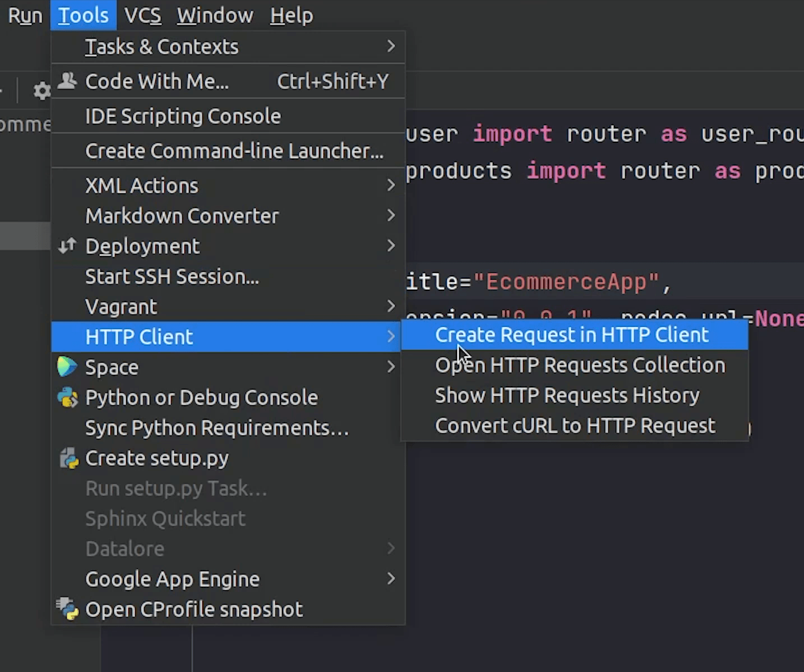
Task: Choose Open HTTP Requests Collection
Action: (580, 365)
